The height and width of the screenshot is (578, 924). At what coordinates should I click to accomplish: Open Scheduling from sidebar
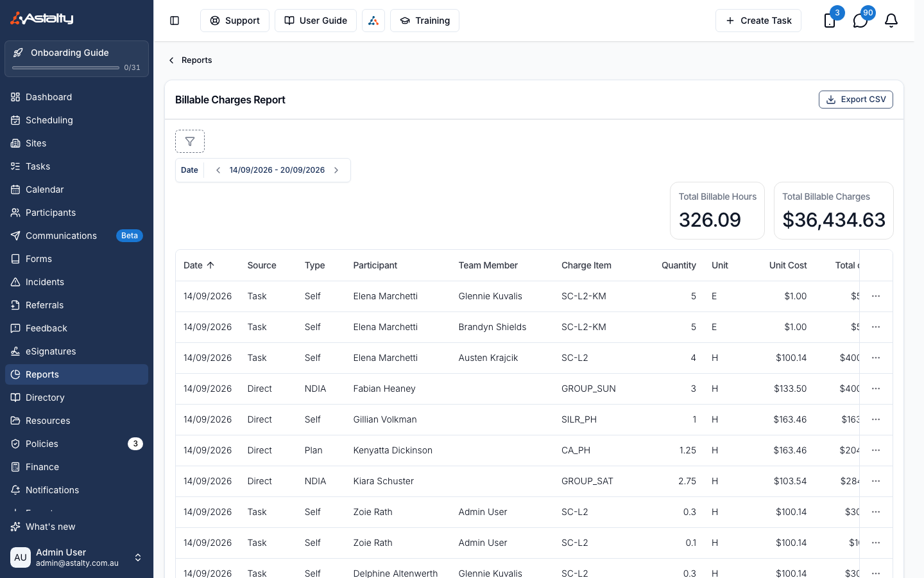click(x=76, y=120)
